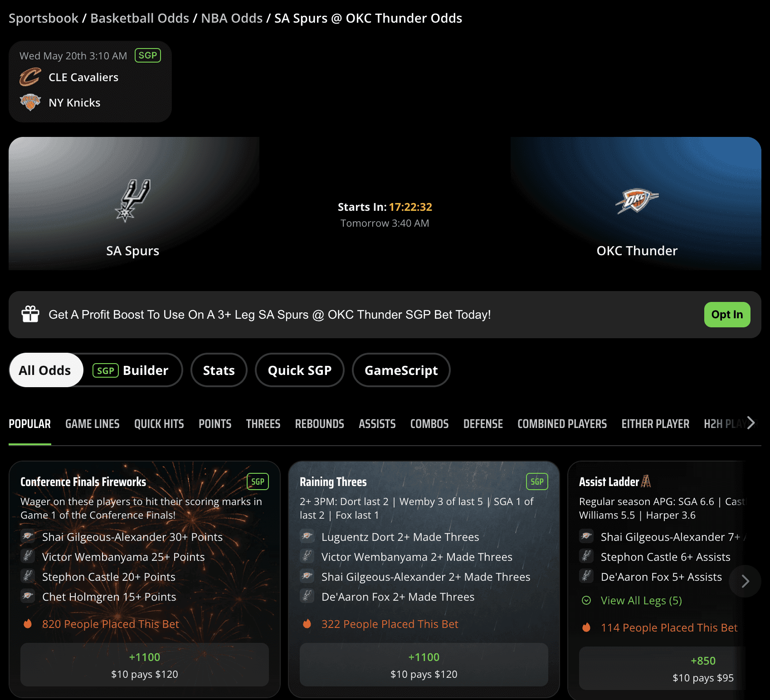The height and width of the screenshot is (700, 770).
Task: Click the SA Spurs team name in the banner
Action: pyautogui.click(x=132, y=251)
